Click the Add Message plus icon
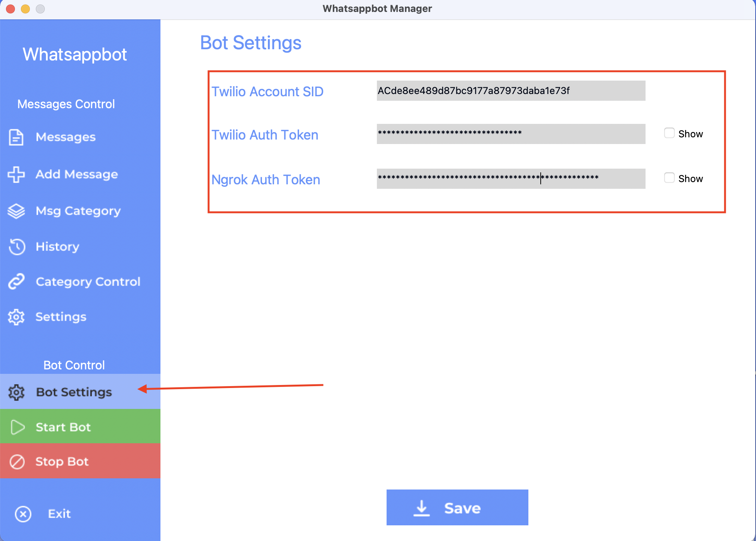756x541 pixels. pos(16,174)
